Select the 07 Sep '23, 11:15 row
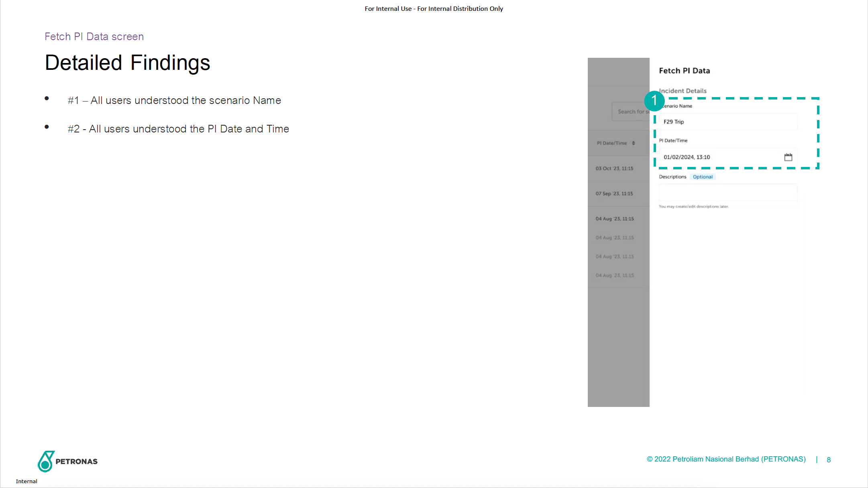This screenshot has width=868, height=488. pos(614,194)
